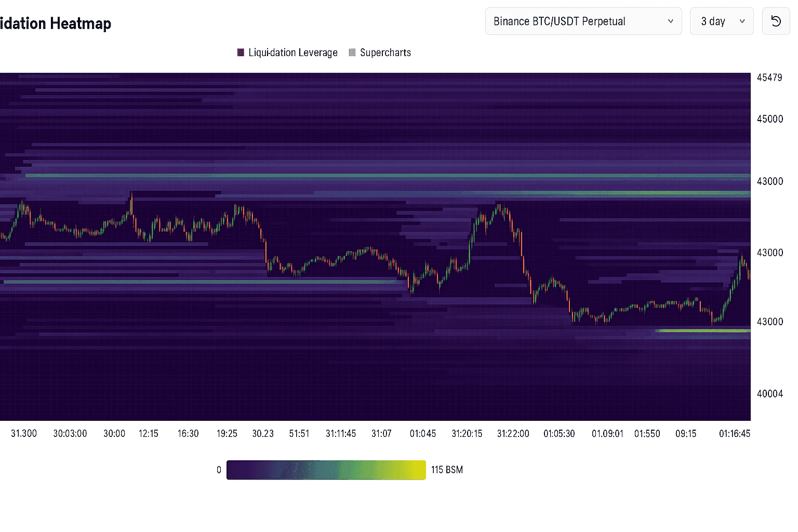Select the 40004 price axis label
This screenshot has width=798, height=532.
tap(769, 394)
